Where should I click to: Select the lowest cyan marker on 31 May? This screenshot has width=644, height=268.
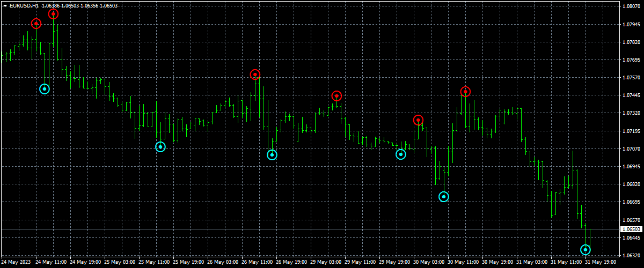pos(586,250)
